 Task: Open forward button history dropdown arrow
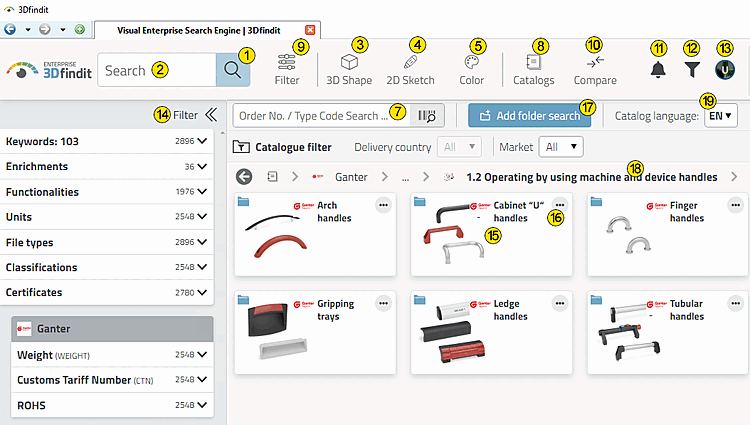63,30
